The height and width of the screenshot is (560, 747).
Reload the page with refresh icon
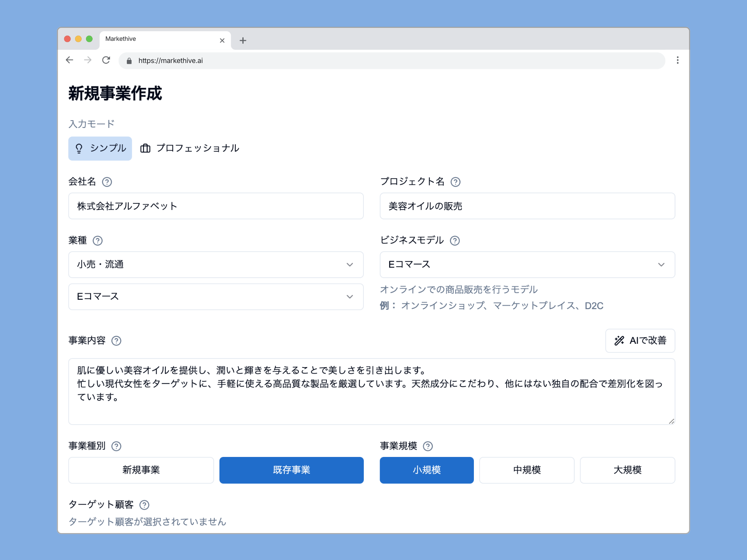click(106, 60)
